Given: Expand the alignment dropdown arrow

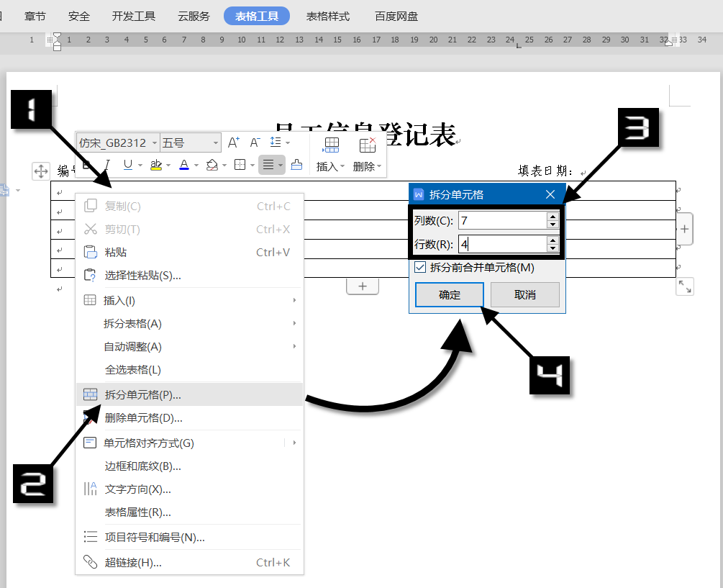Looking at the screenshot, I should (281, 165).
